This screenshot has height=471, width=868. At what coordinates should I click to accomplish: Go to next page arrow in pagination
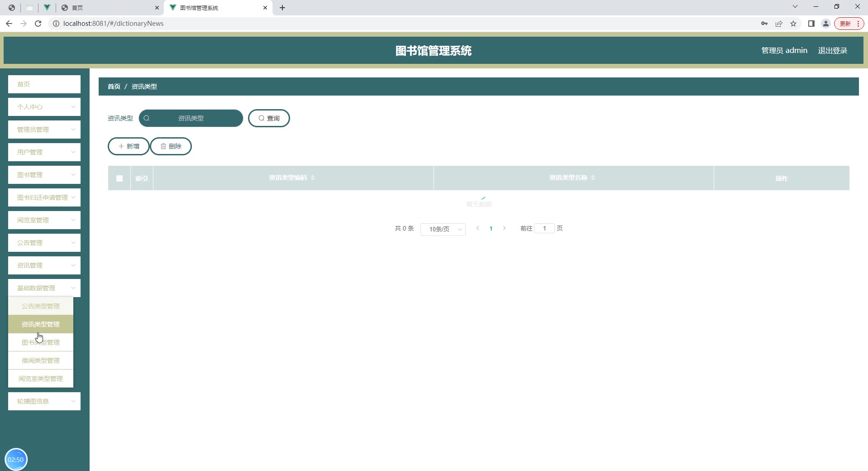coord(504,228)
